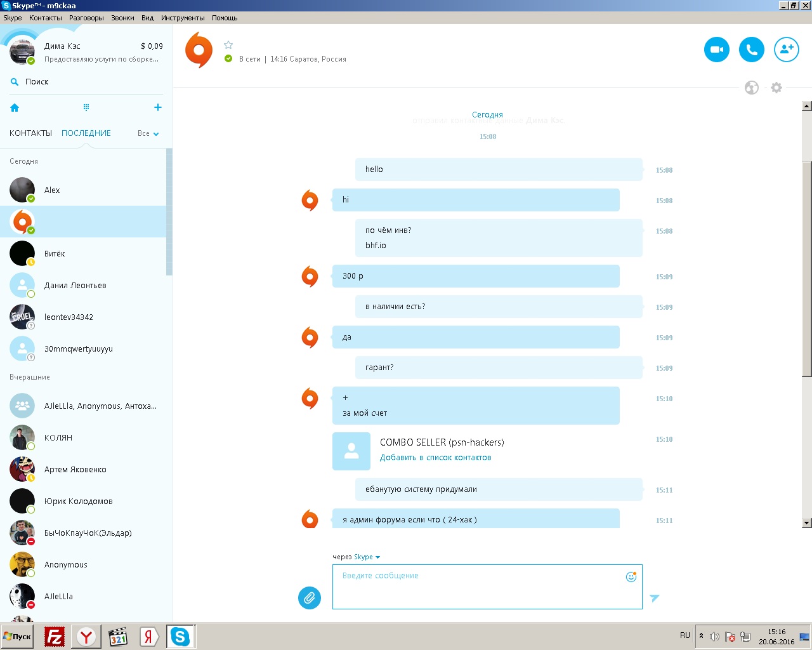The width and height of the screenshot is (812, 650).
Task: Open the Разговоры menu
Action: pyautogui.click(x=86, y=18)
